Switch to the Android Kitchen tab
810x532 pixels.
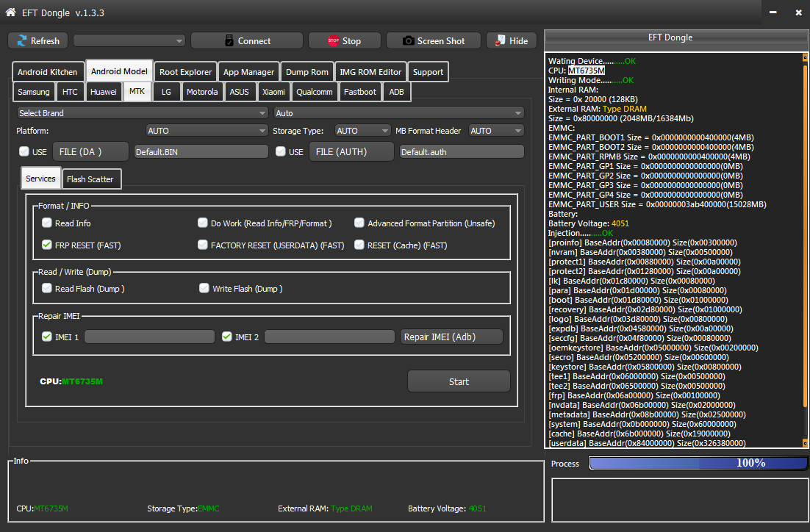tap(48, 72)
